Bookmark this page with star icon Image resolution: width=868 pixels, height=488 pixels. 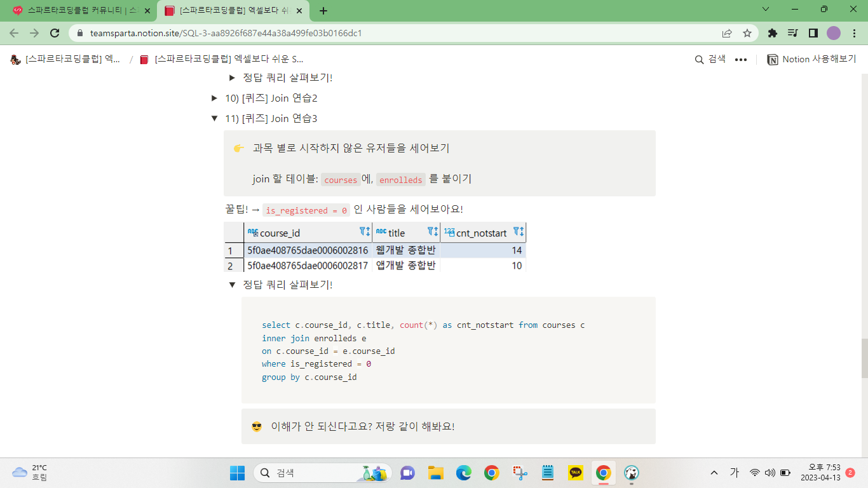coord(747,33)
